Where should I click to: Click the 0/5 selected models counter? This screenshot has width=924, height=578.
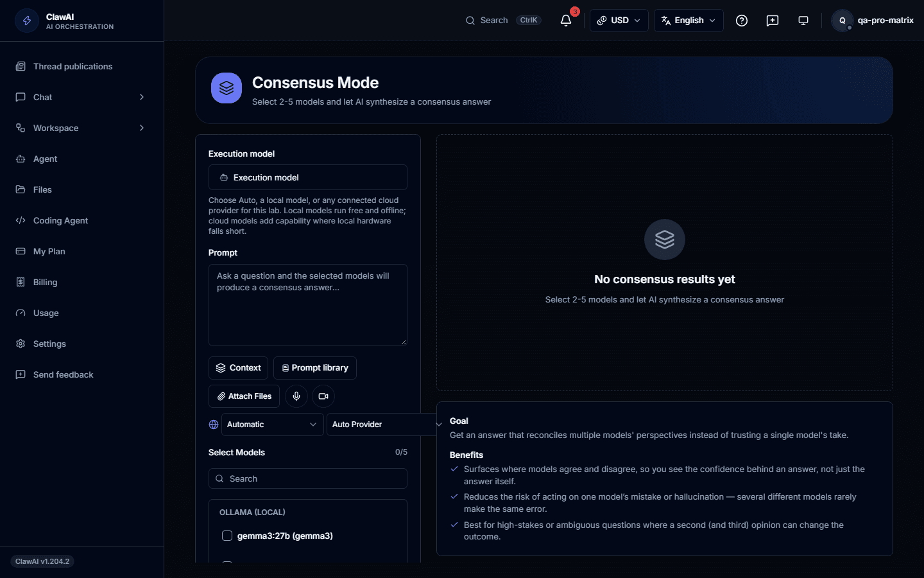tap(401, 452)
